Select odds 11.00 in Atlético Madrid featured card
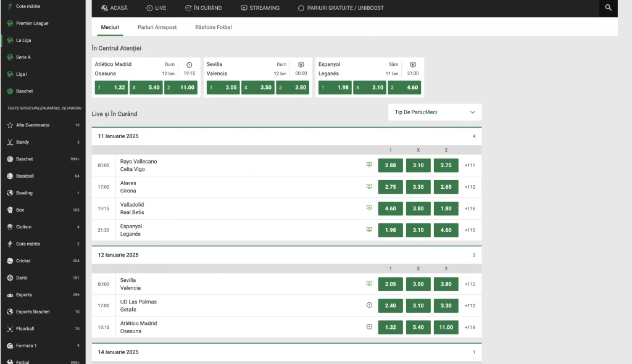Viewport: 632px width, 364px height. (181, 88)
